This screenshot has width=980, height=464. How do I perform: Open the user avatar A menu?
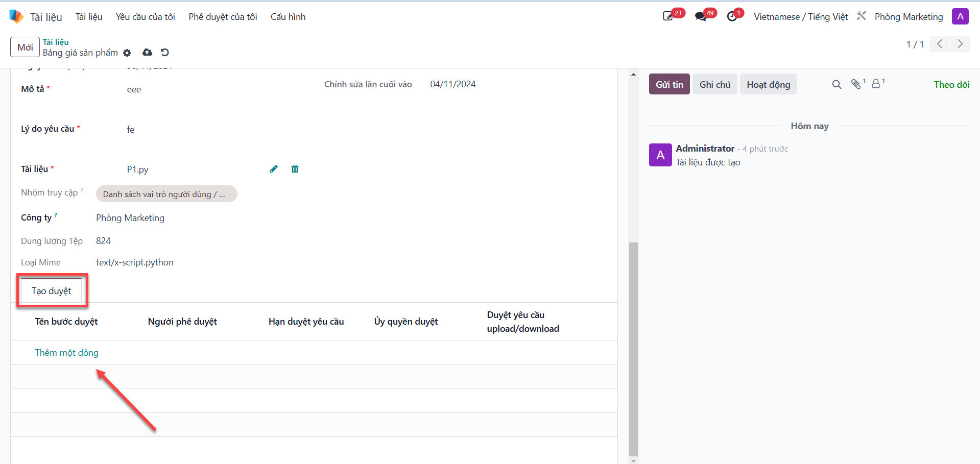[960, 16]
